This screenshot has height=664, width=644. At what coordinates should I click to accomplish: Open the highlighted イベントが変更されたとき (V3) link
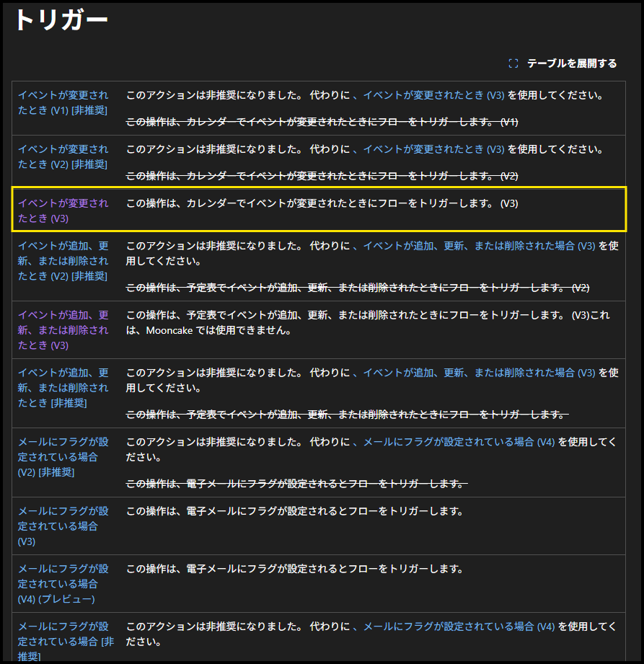[63, 211]
